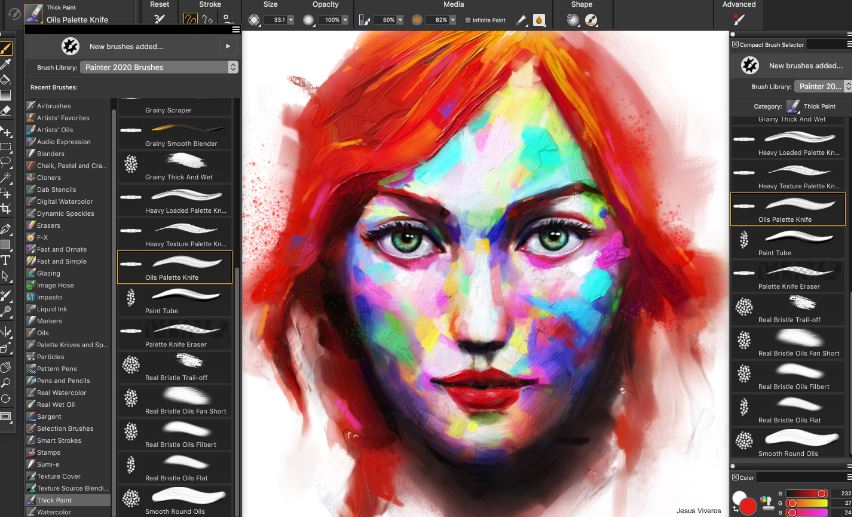Open the Brush Library dropdown in left panel
852x517 pixels.
[x=159, y=67]
